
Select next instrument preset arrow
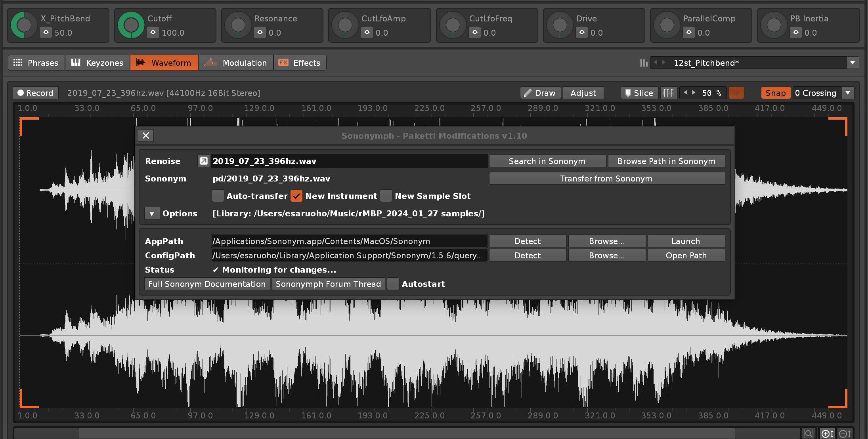(664, 63)
